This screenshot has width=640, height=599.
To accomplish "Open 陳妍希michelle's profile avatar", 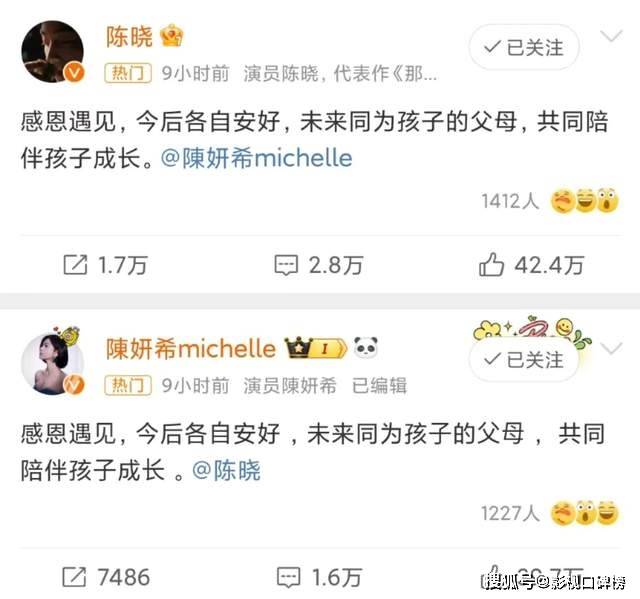I will point(52,364).
